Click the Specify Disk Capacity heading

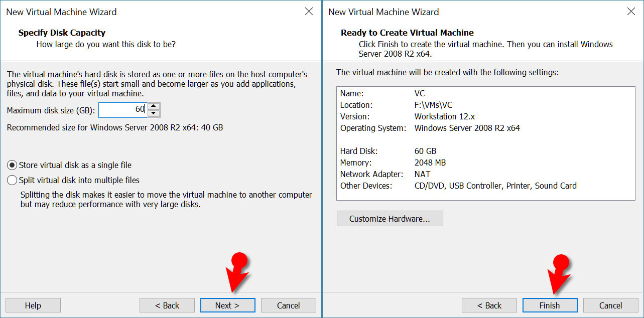[62, 33]
